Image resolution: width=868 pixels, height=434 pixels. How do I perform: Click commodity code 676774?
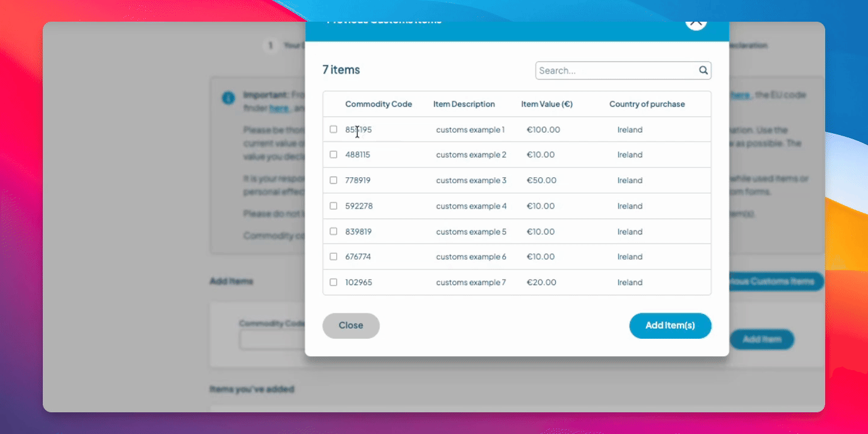(358, 257)
